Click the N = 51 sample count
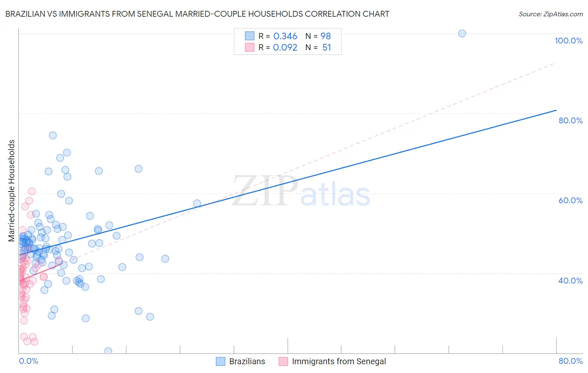Screen dimensions: 588x373 click(x=318, y=47)
